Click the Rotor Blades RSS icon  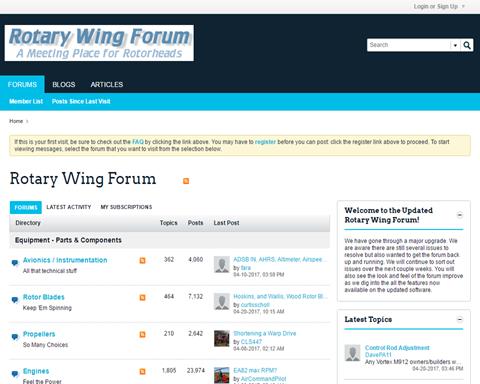point(142,297)
